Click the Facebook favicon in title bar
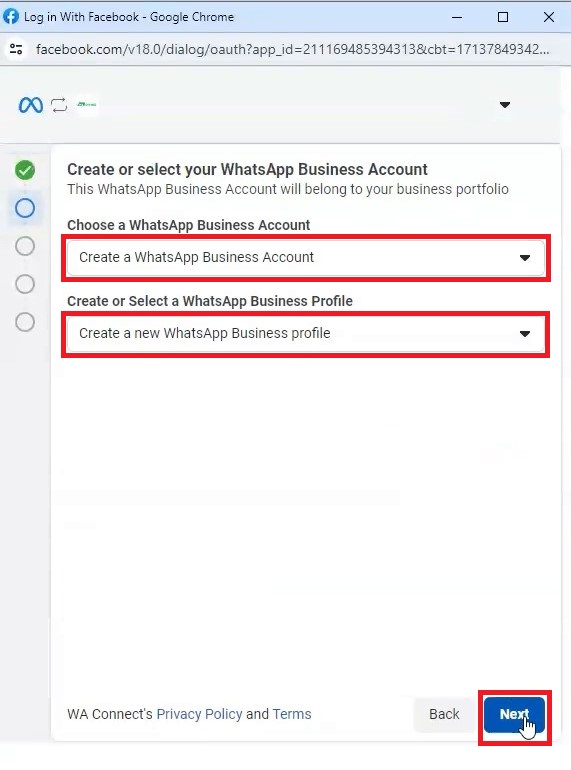 (x=10, y=17)
